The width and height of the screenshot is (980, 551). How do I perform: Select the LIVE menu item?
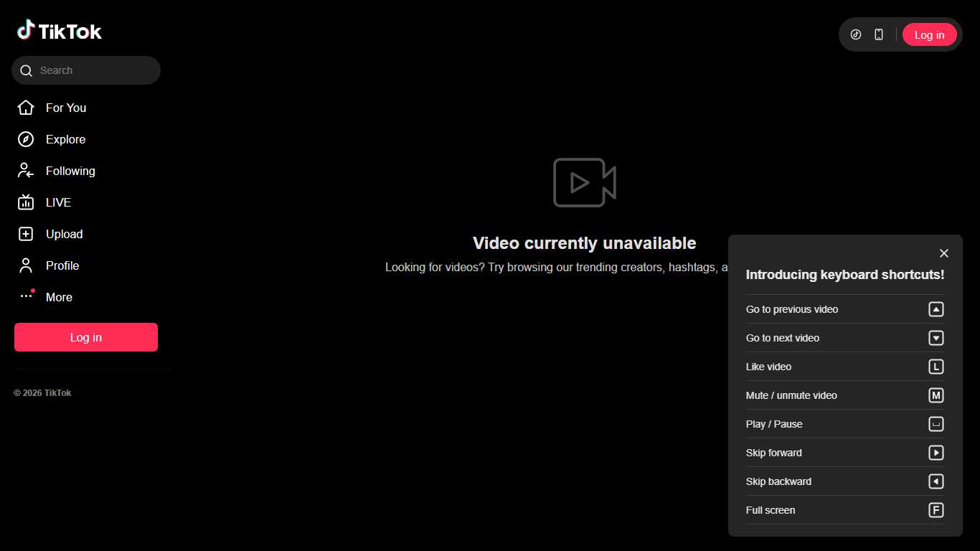[x=58, y=202]
